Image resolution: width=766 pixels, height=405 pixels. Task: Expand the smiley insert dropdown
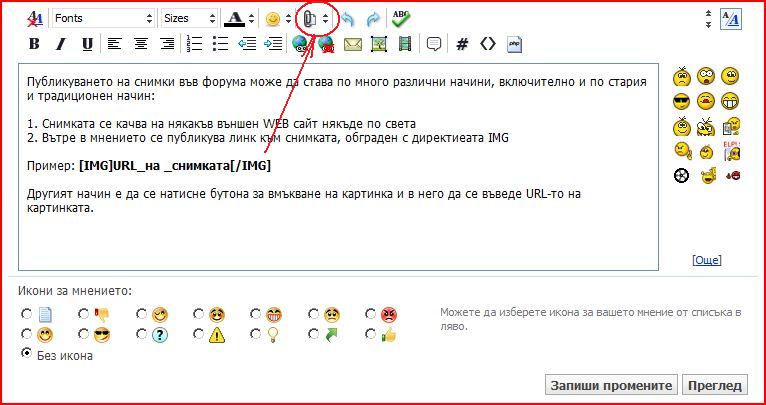click(x=288, y=19)
